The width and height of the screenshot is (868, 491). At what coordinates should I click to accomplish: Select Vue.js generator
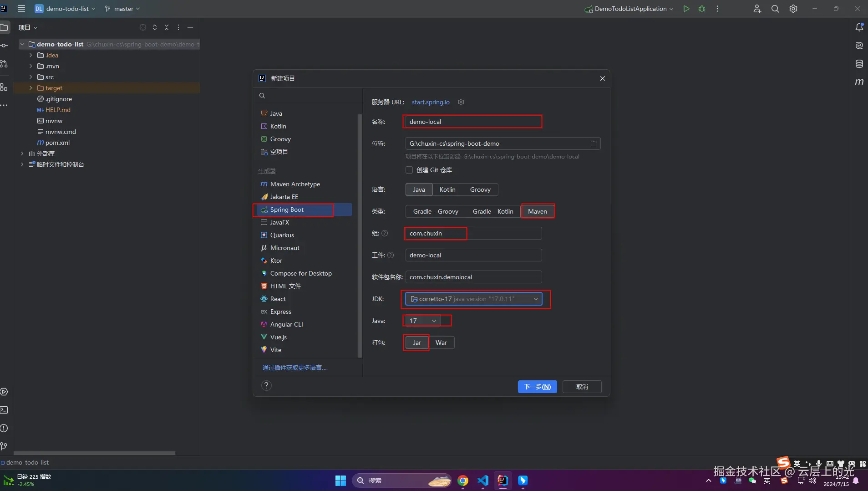[x=304, y=337]
